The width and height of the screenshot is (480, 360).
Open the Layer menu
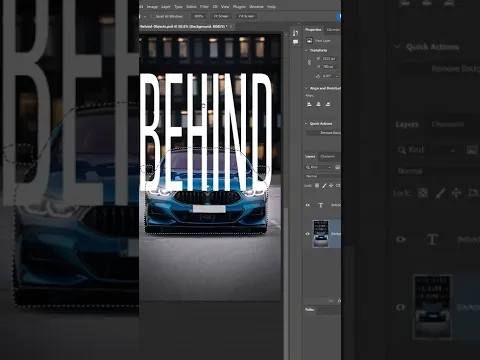166,7
